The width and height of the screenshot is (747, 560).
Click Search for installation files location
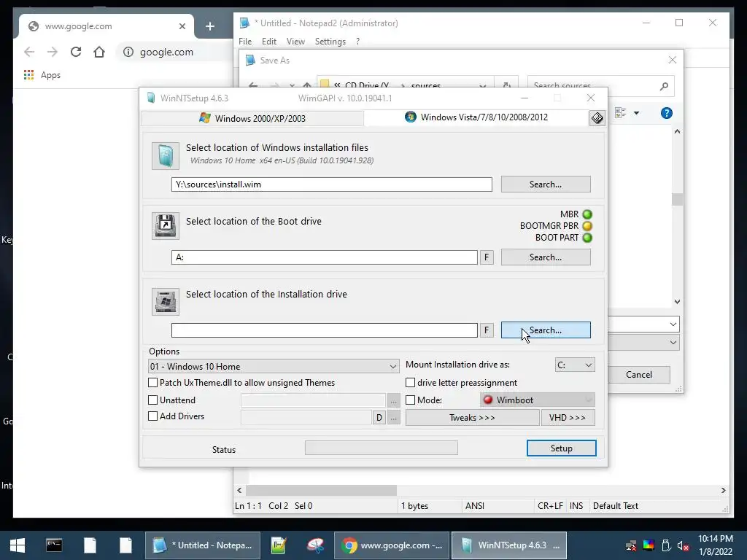546,184
